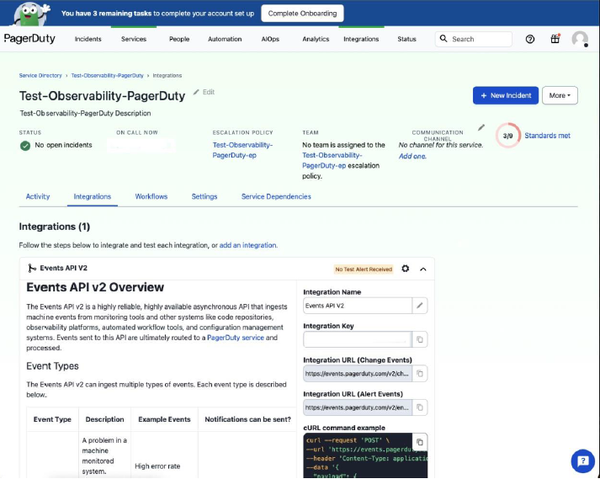
Task: Click the help question mark icon in navbar
Action: (530, 39)
